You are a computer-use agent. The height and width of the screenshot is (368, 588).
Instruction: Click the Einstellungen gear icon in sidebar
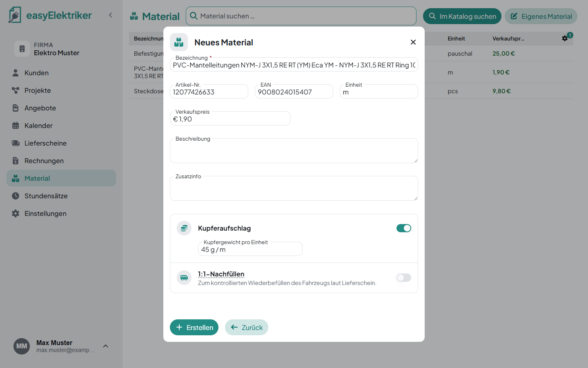pos(16,213)
